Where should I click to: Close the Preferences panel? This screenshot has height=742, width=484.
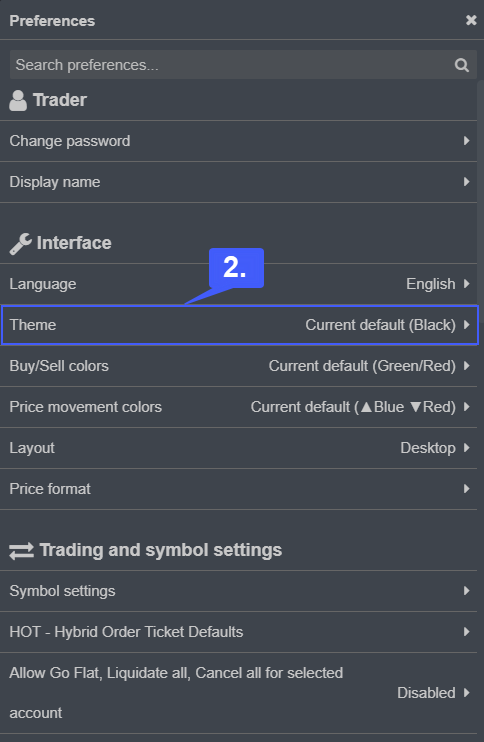[471, 20]
